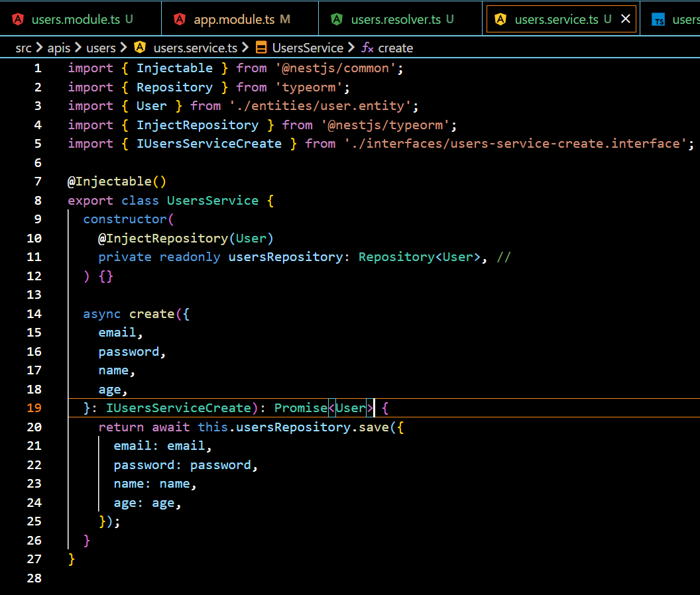The image size is (700, 595).
Task: Click the 'password,' parameter on line 16
Action: click(x=132, y=352)
